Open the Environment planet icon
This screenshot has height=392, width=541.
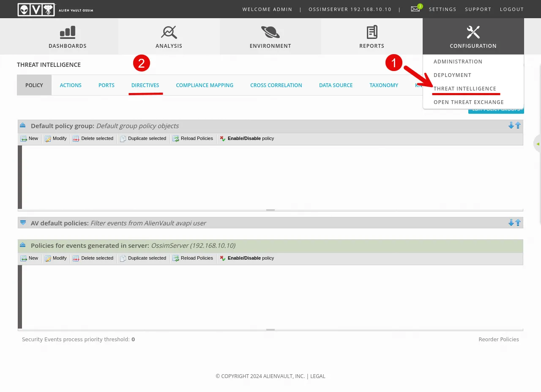[270, 32]
